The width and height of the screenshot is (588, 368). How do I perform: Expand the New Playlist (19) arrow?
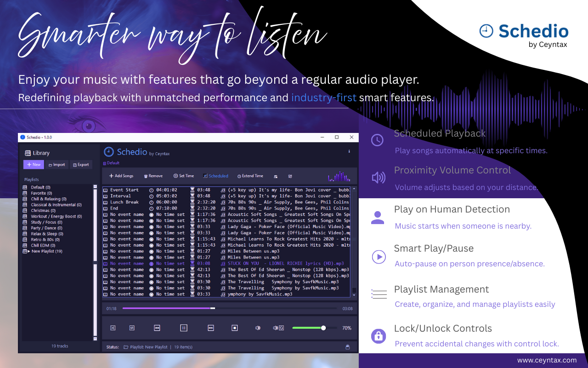(29, 251)
